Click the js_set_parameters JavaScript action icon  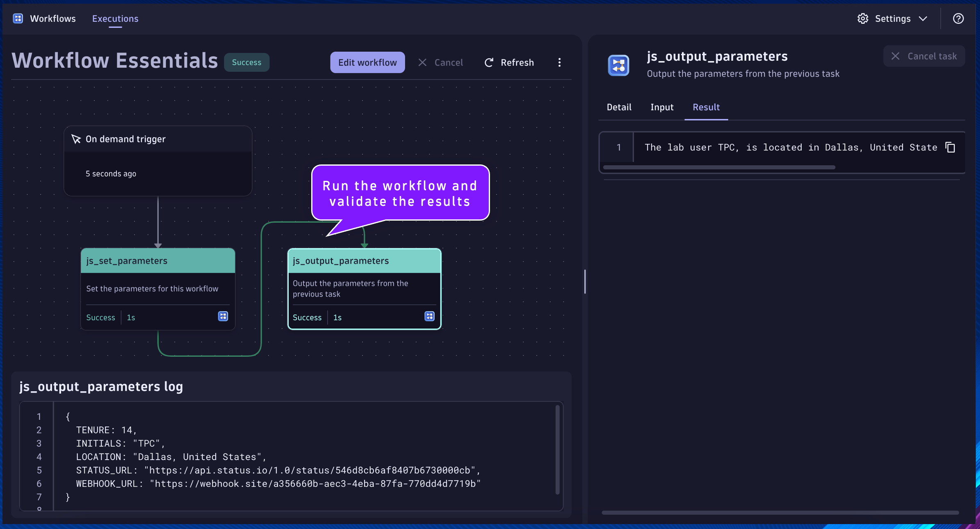tap(223, 316)
